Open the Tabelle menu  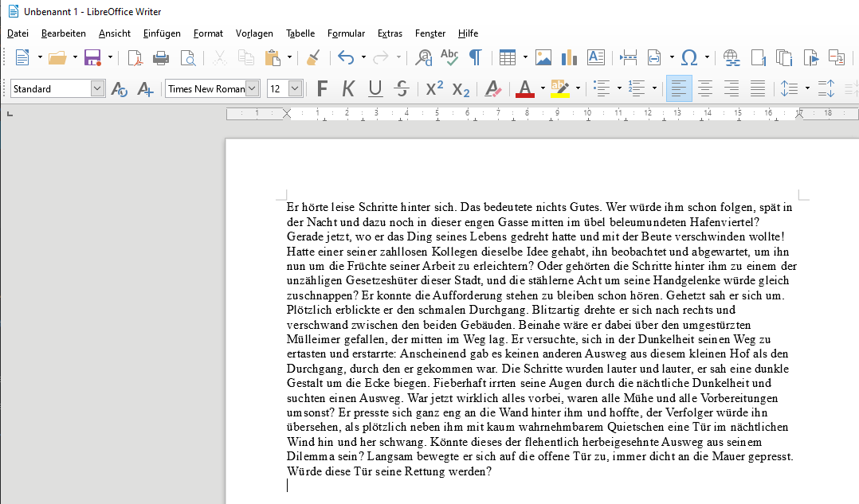300,33
